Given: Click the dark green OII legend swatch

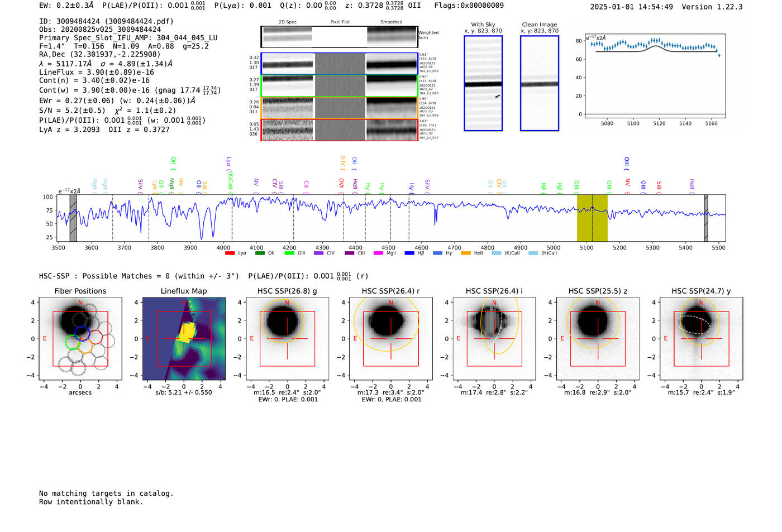Looking at the screenshot, I should click(x=260, y=253).
